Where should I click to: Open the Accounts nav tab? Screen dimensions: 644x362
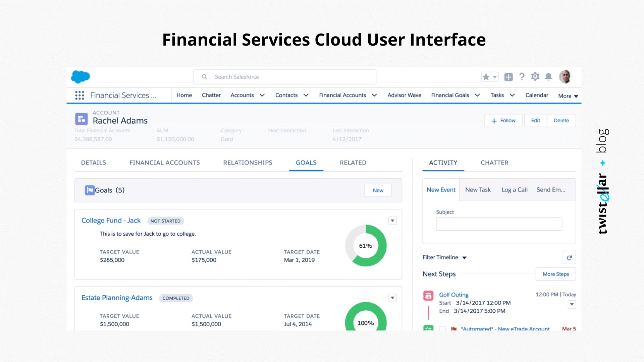(x=242, y=95)
